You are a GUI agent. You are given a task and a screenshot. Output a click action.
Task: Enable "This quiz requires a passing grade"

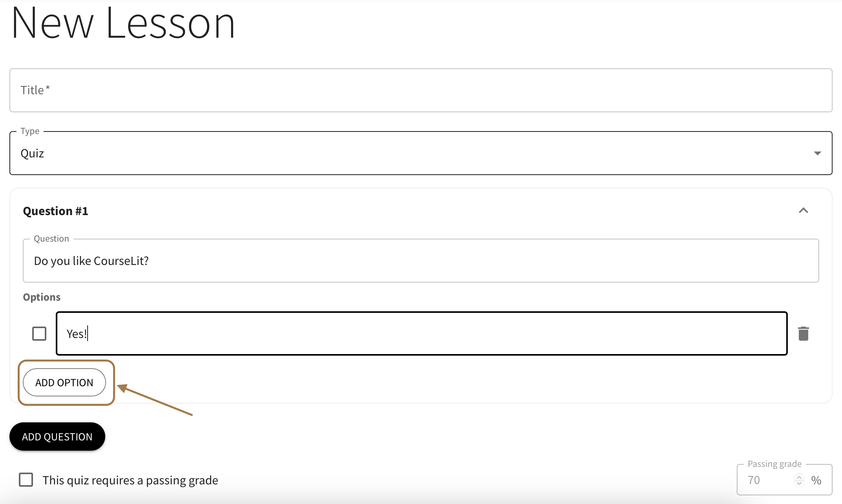[x=26, y=480]
